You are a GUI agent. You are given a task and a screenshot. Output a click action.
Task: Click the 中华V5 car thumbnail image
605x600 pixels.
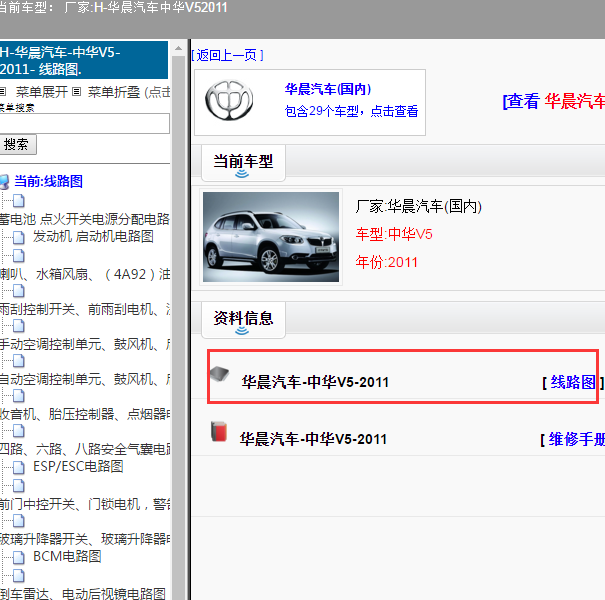pyautogui.click(x=271, y=237)
